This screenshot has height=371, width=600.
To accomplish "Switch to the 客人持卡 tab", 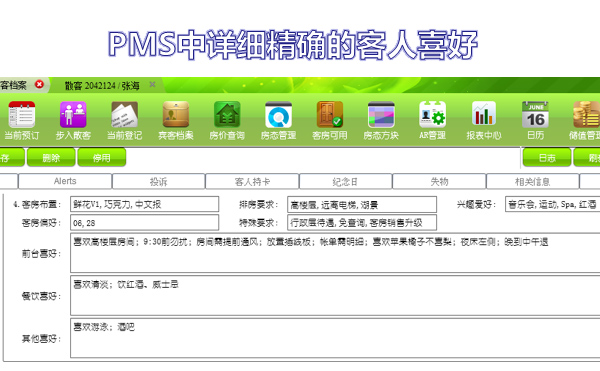I will pyautogui.click(x=252, y=181).
